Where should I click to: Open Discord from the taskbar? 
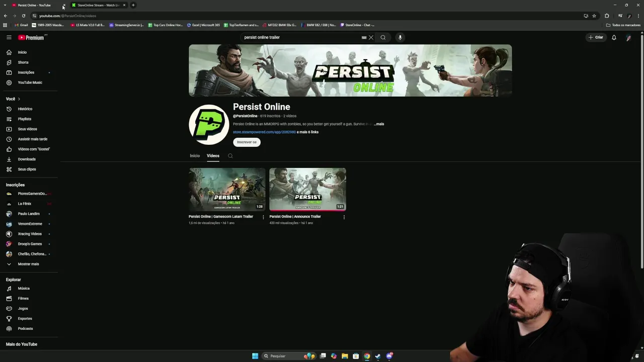click(389, 356)
